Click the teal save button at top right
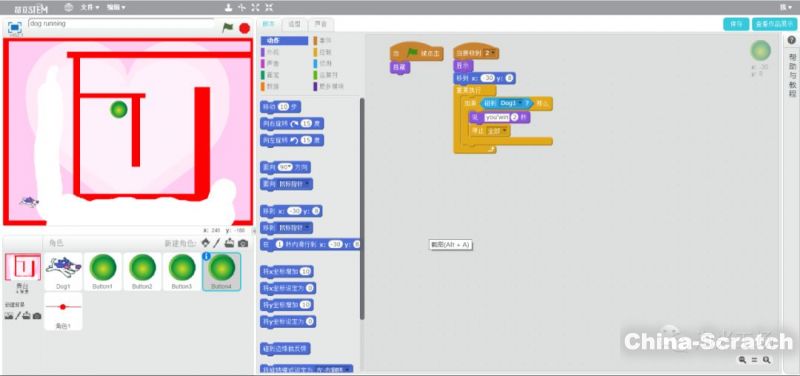 pos(736,24)
